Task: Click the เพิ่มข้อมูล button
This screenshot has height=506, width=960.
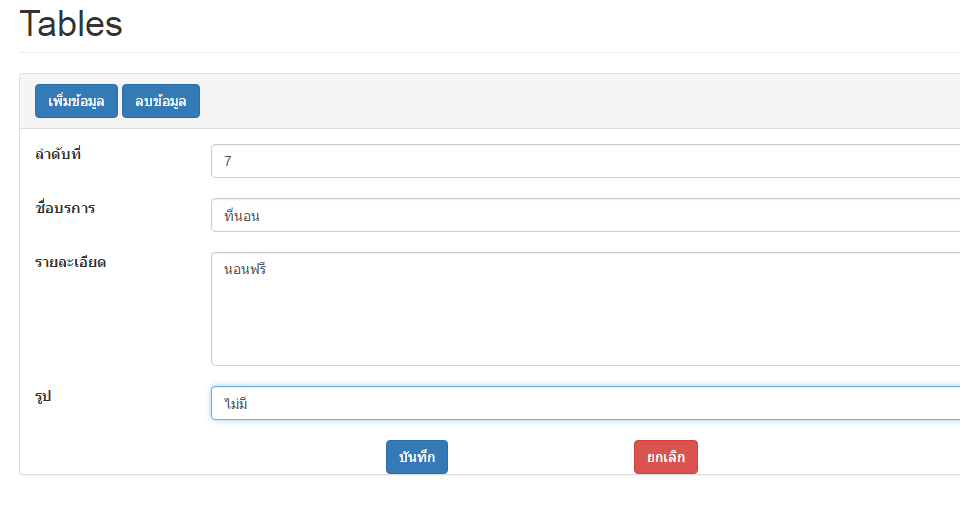Action: [x=76, y=101]
